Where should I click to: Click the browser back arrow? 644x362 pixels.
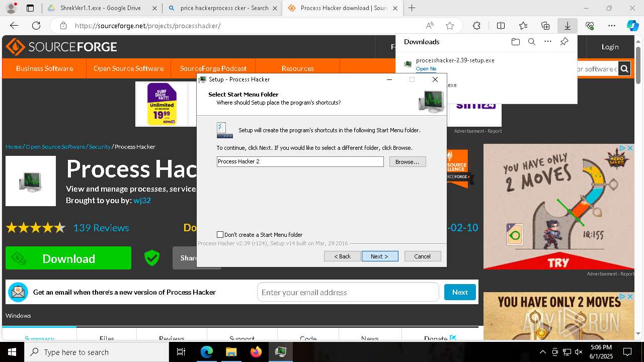point(14,26)
